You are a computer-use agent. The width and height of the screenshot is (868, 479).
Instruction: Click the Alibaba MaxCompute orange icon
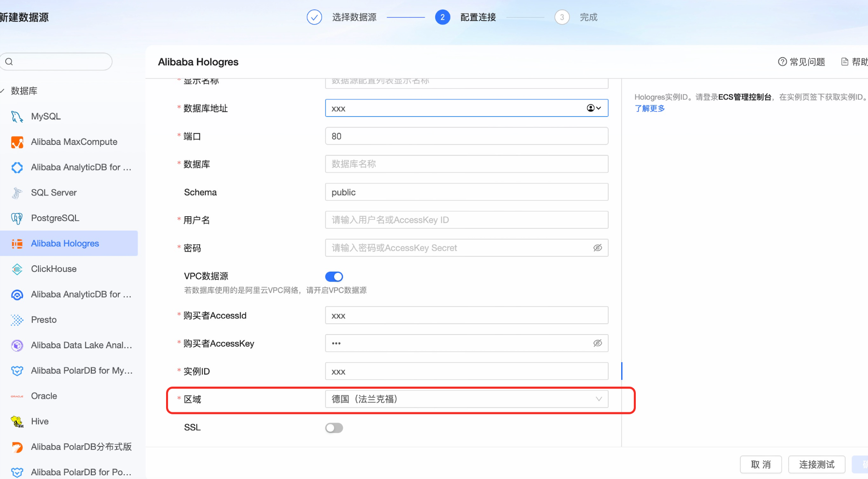(17, 142)
